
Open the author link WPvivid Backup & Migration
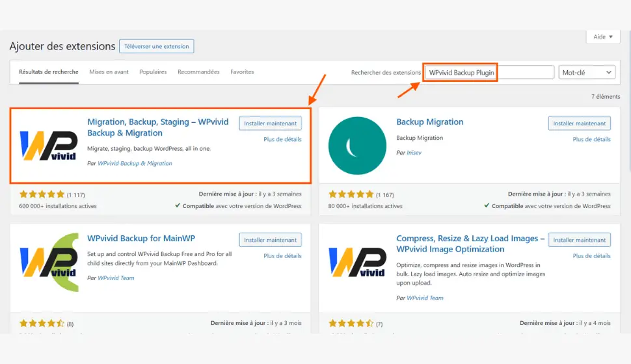135,163
